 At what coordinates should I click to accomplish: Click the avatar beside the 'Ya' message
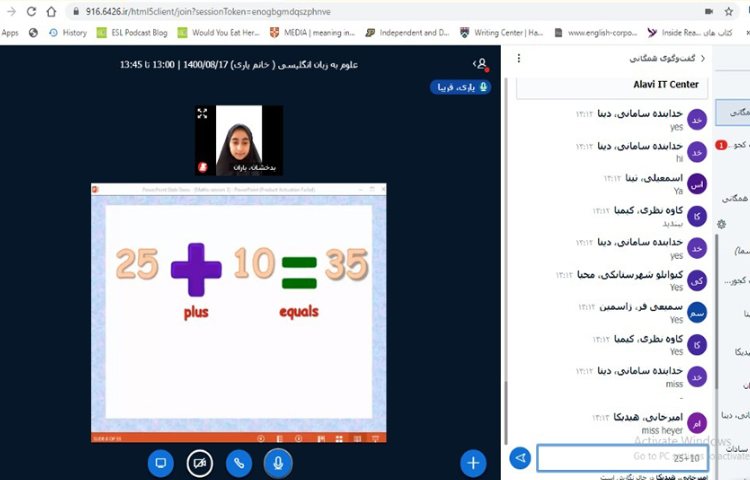tap(697, 184)
